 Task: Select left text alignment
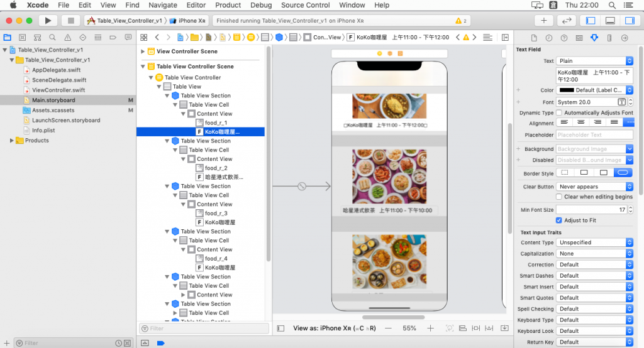click(564, 122)
